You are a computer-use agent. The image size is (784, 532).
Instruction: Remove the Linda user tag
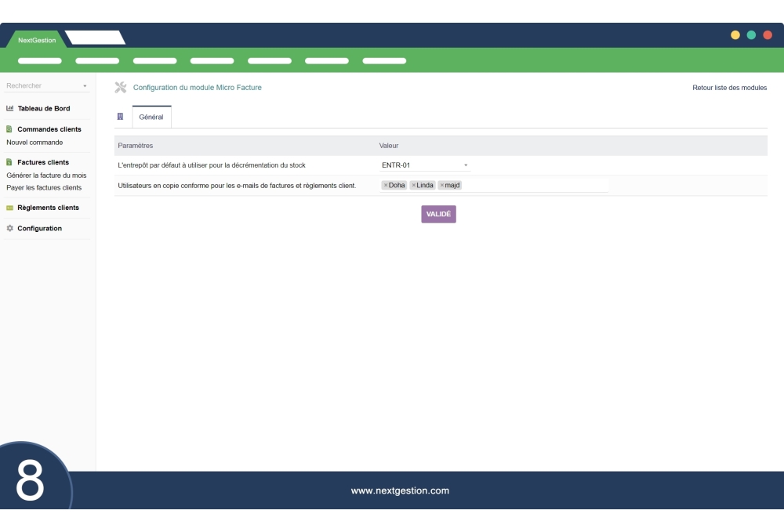(x=414, y=186)
